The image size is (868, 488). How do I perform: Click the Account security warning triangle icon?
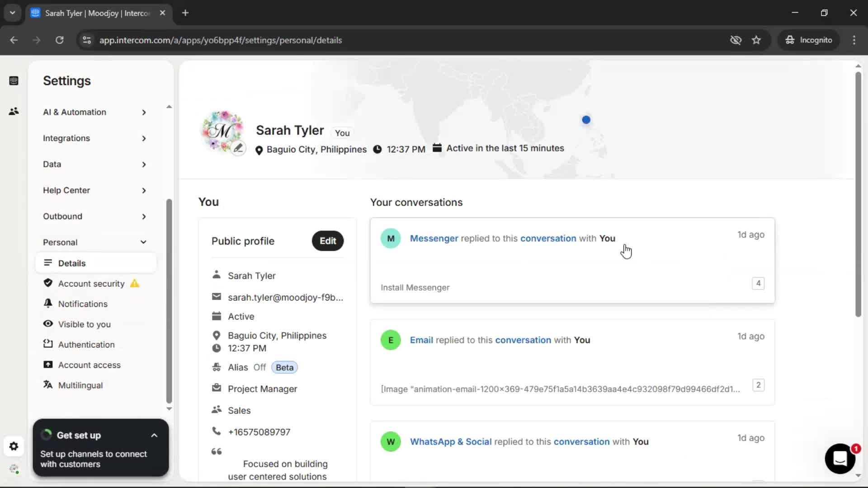[x=135, y=283]
